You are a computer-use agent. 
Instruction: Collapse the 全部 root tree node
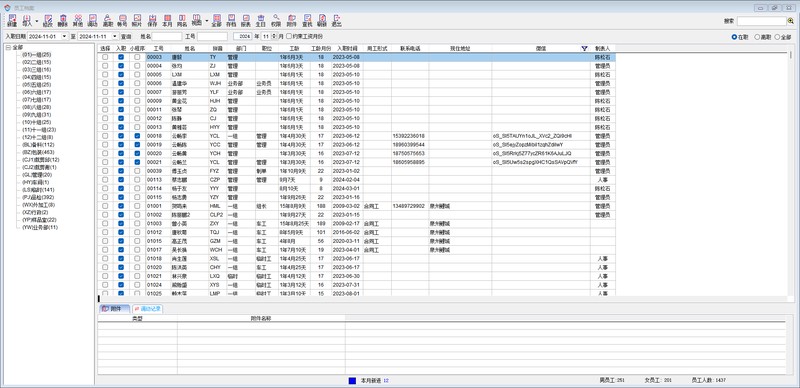[x=8, y=48]
